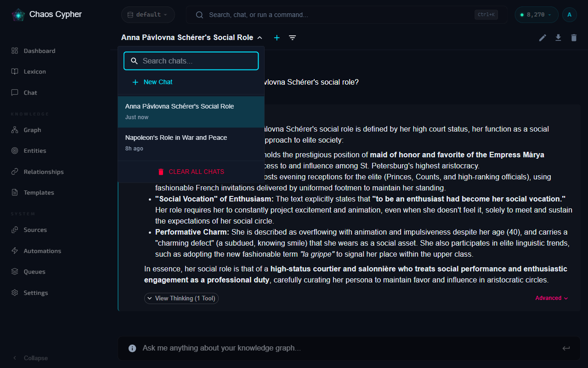588x368 pixels.
Task: Click the search magnifier in chat dropdown
Action: click(134, 61)
